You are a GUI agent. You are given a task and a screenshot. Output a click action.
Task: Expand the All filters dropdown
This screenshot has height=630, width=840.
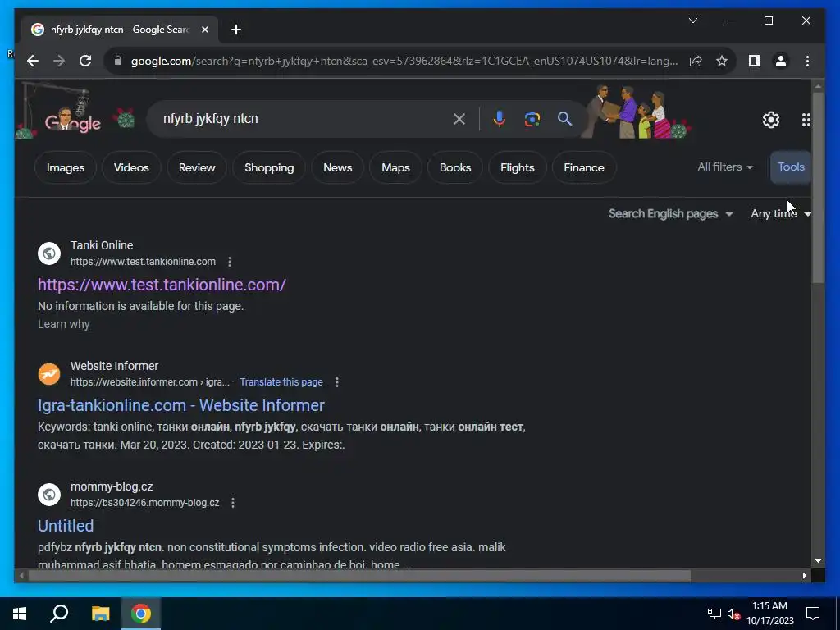pyautogui.click(x=725, y=167)
